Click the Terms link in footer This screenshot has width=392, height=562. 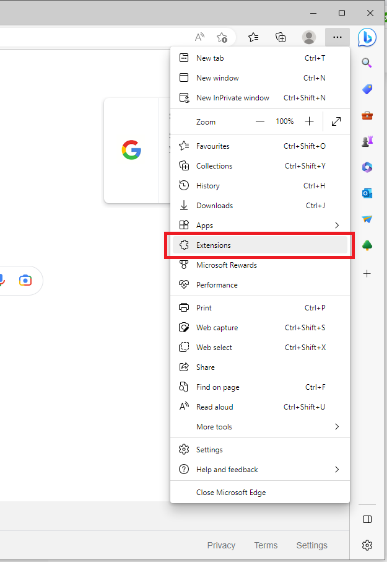pos(266,545)
